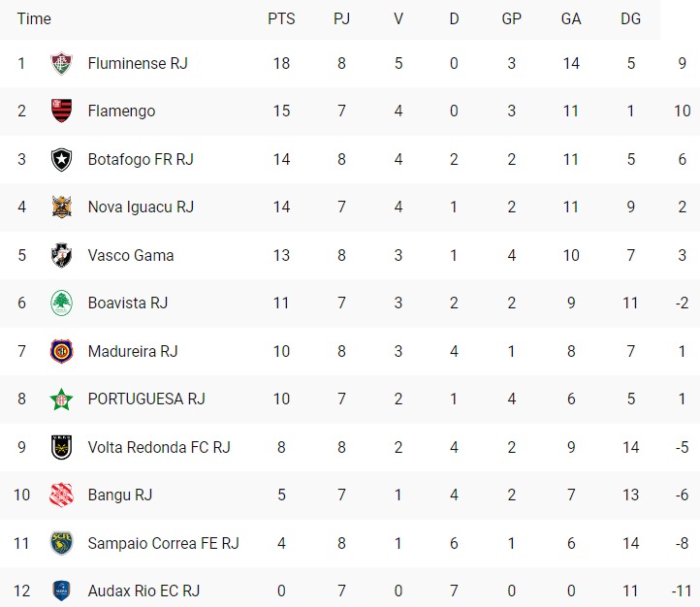Click the Bangu RJ red striped crest
Viewport: 700px width, 607px height.
click(62, 495)
